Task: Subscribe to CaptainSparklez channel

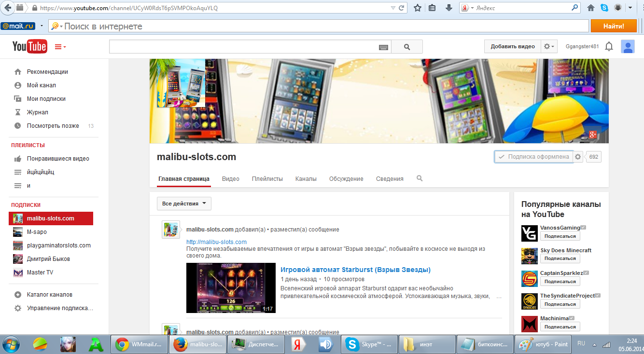Action: point(560,281)
